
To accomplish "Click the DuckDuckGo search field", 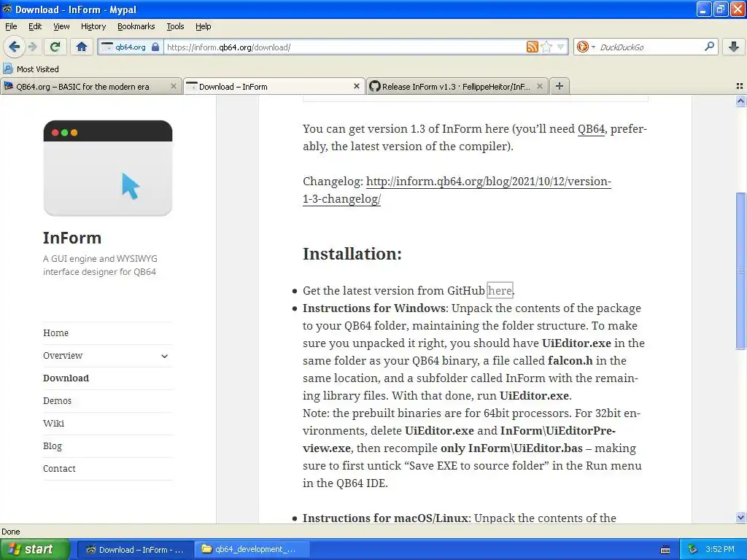I will pyautogui.click(x=650, y=47).
